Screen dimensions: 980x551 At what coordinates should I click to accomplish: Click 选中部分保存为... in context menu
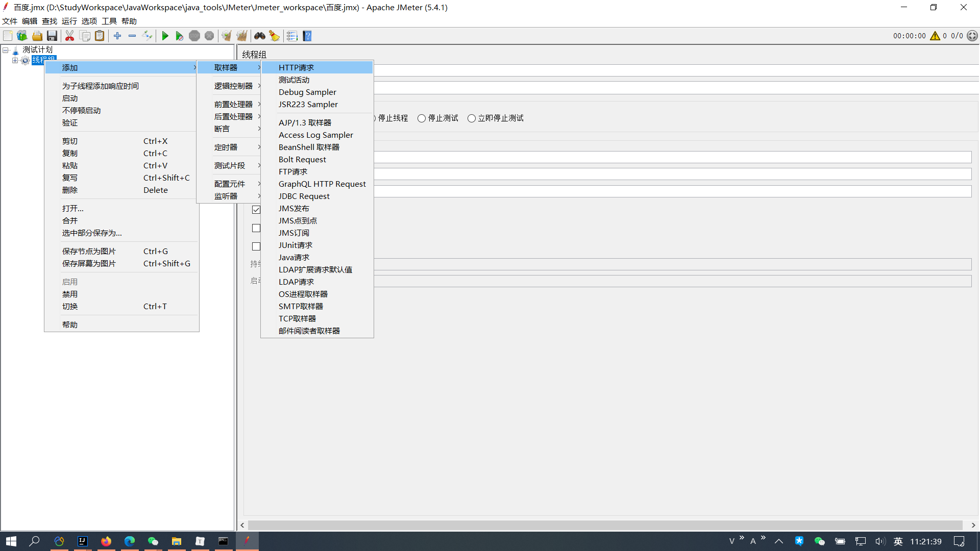point(121,233)
